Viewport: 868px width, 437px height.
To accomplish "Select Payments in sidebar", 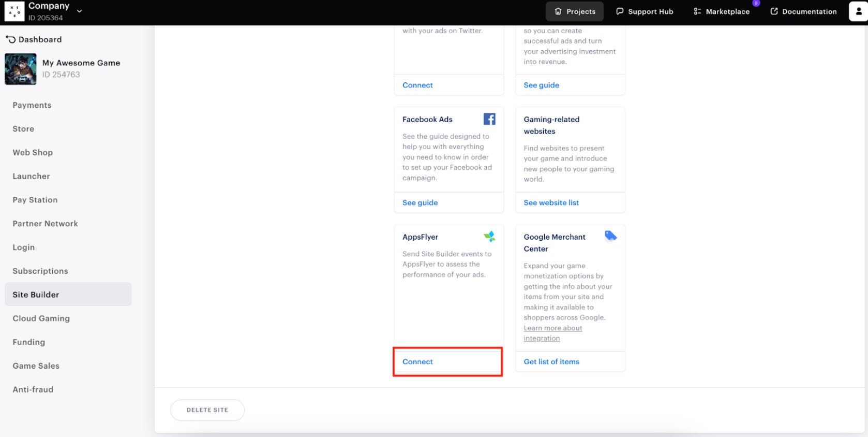I will (x=32, y=105).
